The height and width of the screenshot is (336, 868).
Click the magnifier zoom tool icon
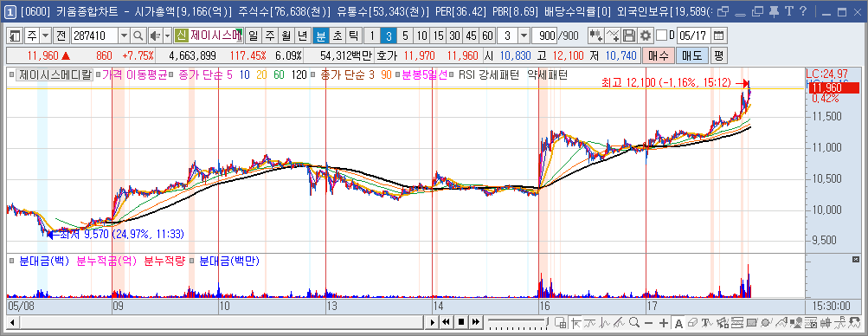(x=634, y=322)
